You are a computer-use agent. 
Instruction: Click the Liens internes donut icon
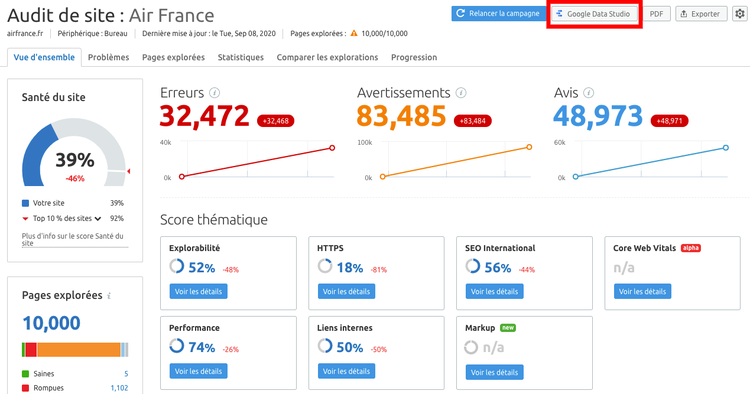click(325, 346)
